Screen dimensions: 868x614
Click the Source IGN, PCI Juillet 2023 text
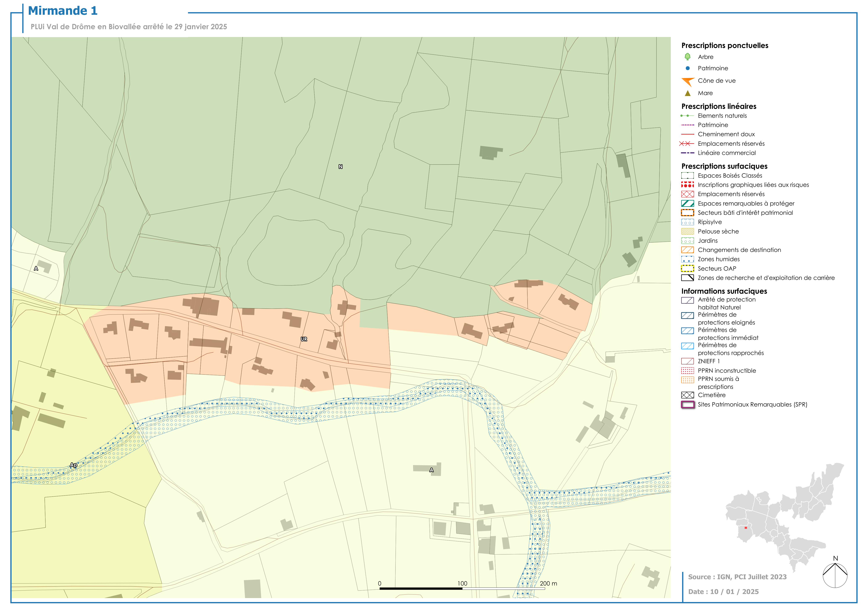click(737, 577)
